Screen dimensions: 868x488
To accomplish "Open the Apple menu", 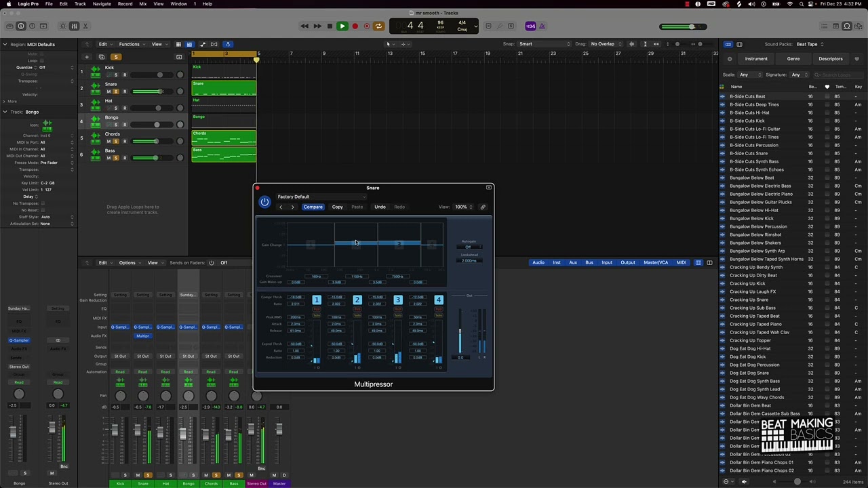I will click(8, 4).
